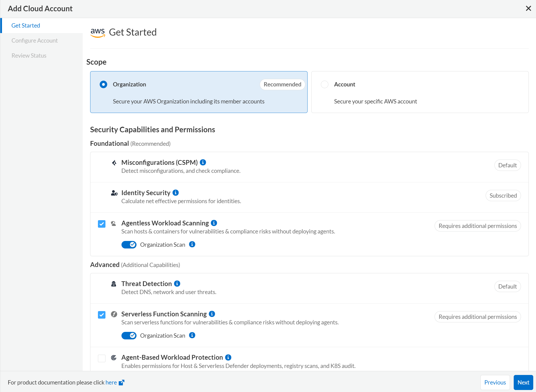Uncheck the Serverless Function Scanning checkbox
Viewport: 536px width, 392px height.
click(x=102, y=315)
